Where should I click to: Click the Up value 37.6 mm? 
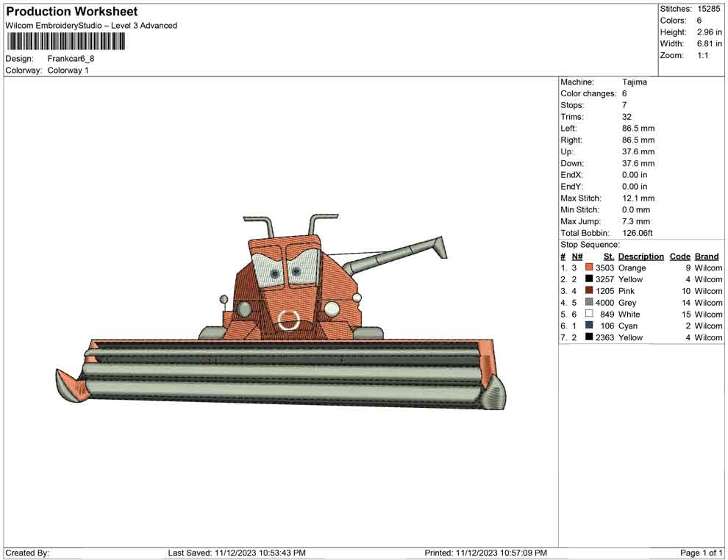click(638, 151)
